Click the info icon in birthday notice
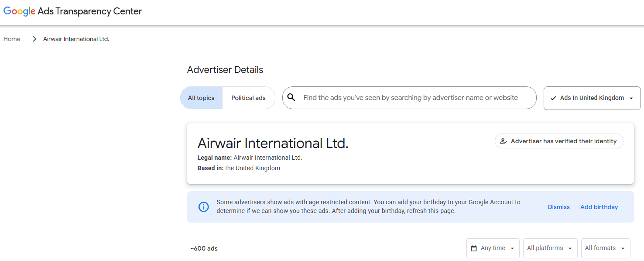 [203, 207]
